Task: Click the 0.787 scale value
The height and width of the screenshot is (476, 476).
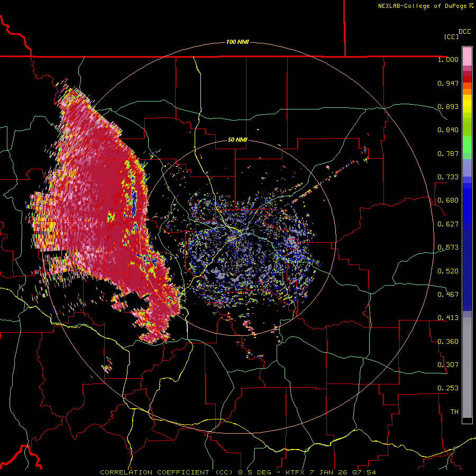Action: [448, 153]
